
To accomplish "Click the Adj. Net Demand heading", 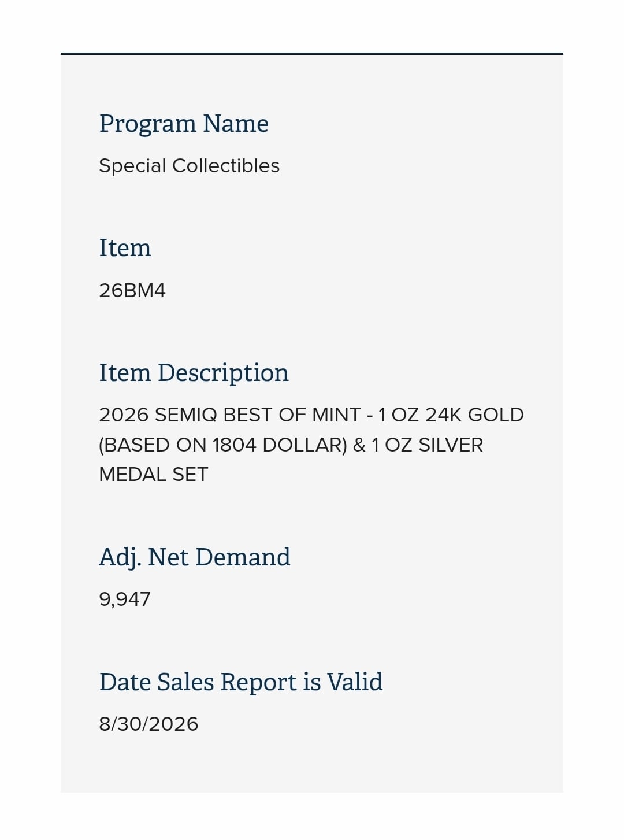I will pyautogui.click(x=195, y=558).
